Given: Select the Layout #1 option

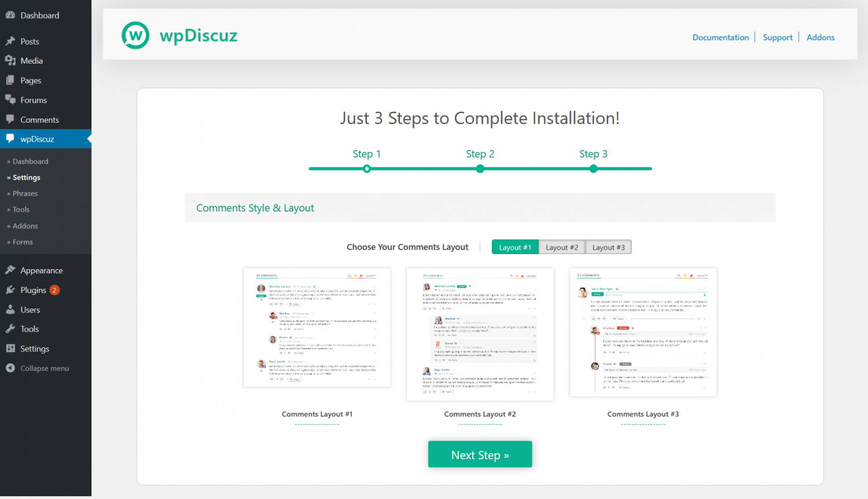Looking at the screenshot, I should point(514,247).
